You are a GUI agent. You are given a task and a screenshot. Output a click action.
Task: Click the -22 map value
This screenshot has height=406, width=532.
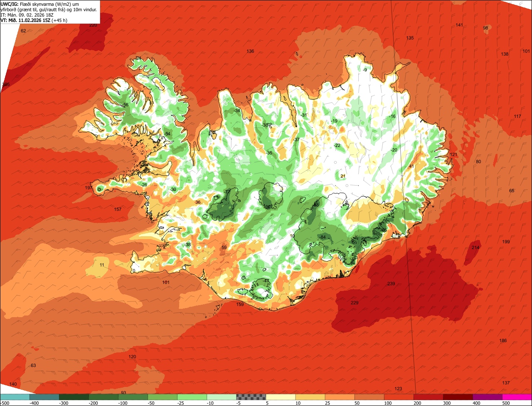click(337, 145)
